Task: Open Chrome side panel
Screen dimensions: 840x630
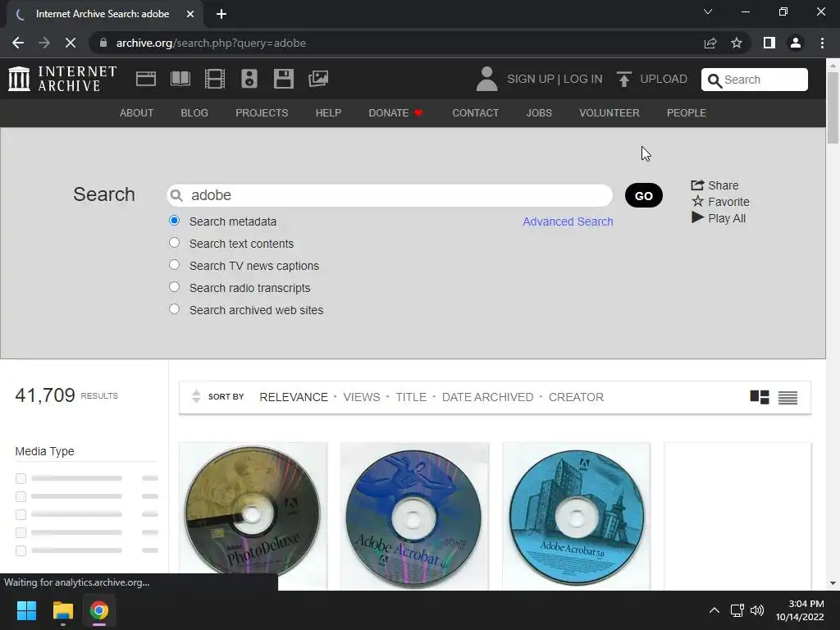Action: tap(769, 43)
